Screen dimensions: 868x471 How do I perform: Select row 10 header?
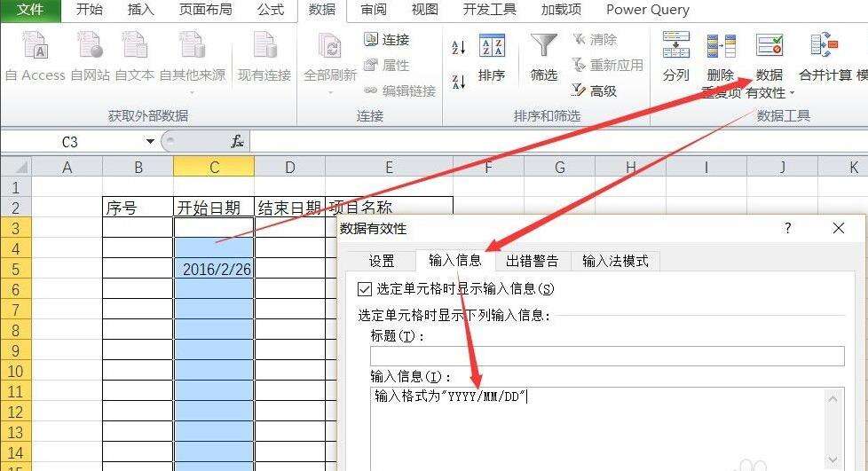(x=15, y=371)
